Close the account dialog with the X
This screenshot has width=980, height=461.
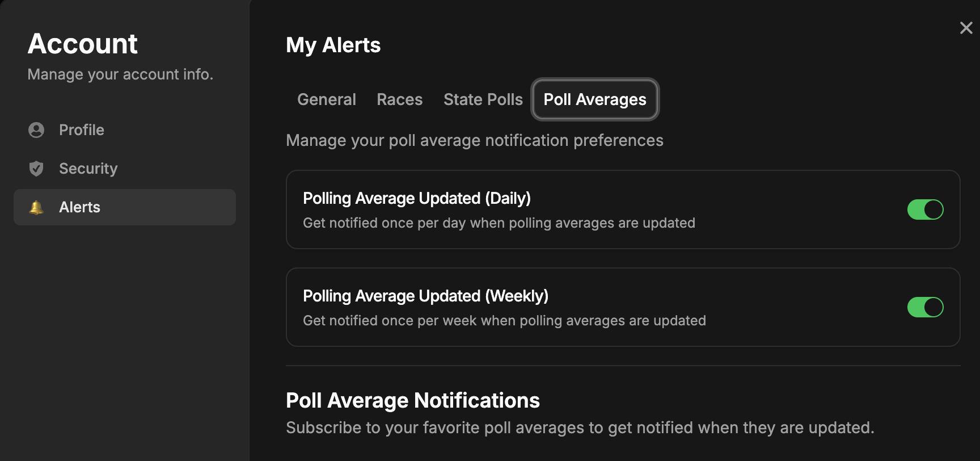(x=966, y=28)
